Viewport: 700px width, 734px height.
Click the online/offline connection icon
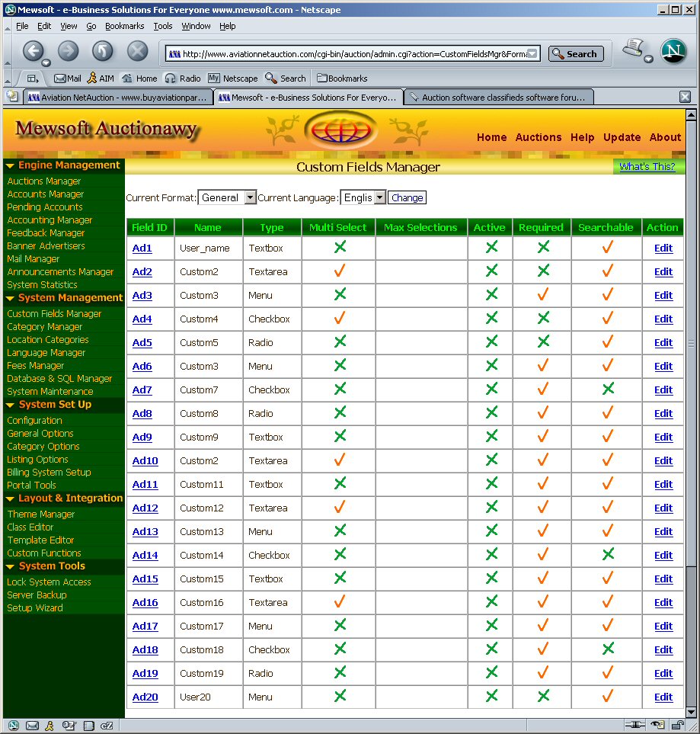point(635,725)
